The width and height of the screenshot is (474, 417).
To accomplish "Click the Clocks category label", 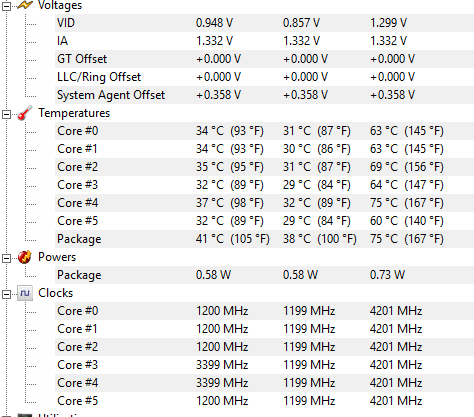I will coord(55,293).
